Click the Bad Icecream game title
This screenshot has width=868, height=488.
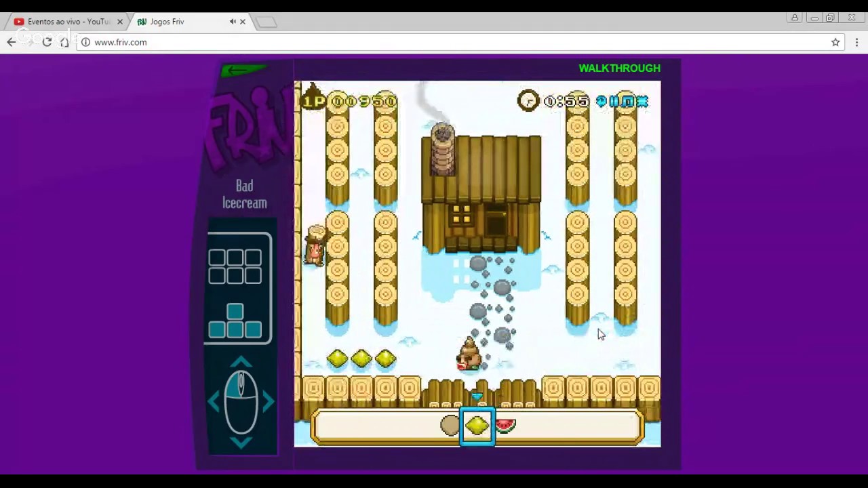(245, 195)
